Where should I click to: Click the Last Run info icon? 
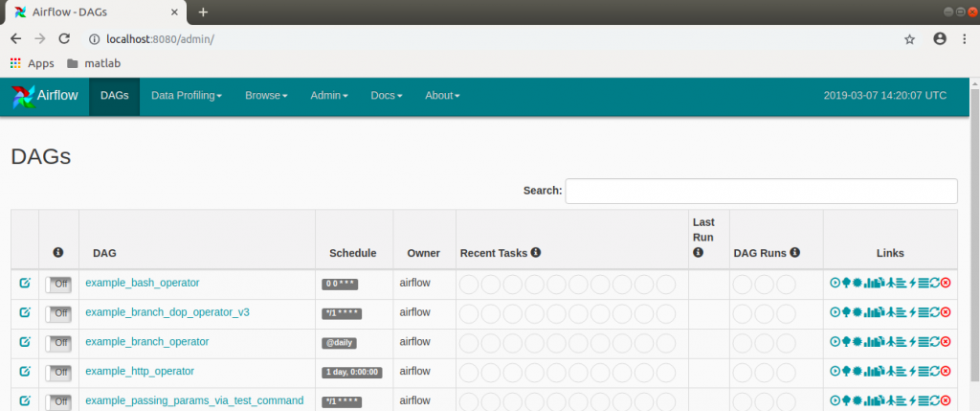(698, 253)
